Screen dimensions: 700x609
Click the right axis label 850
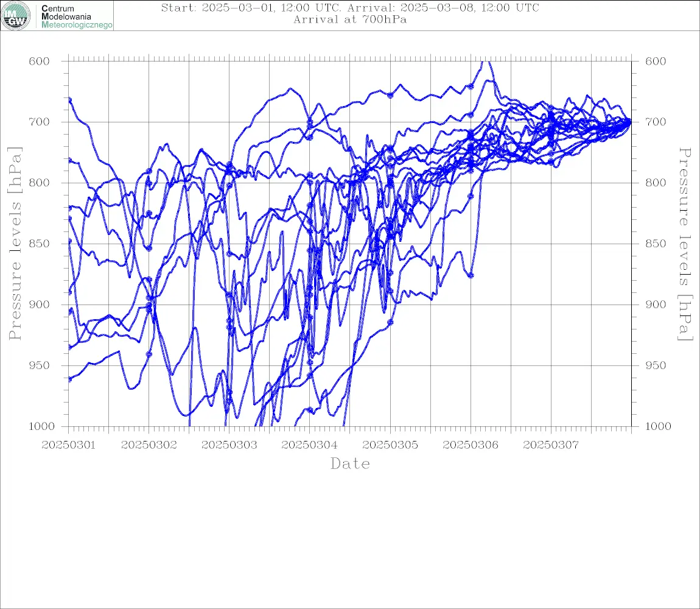click(x=656, y=244)
